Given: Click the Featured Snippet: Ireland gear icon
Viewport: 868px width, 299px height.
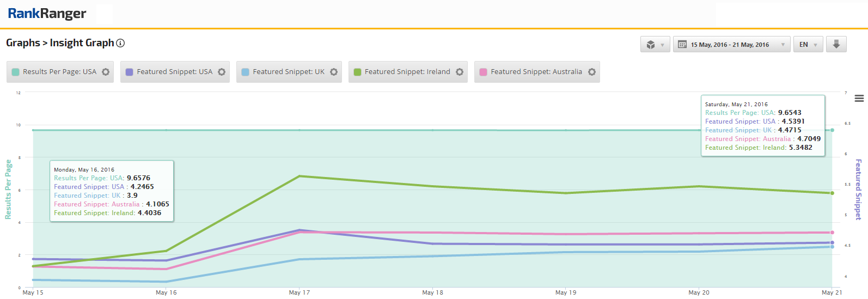Looking at the screenshot, I should (x=460, y=72).
